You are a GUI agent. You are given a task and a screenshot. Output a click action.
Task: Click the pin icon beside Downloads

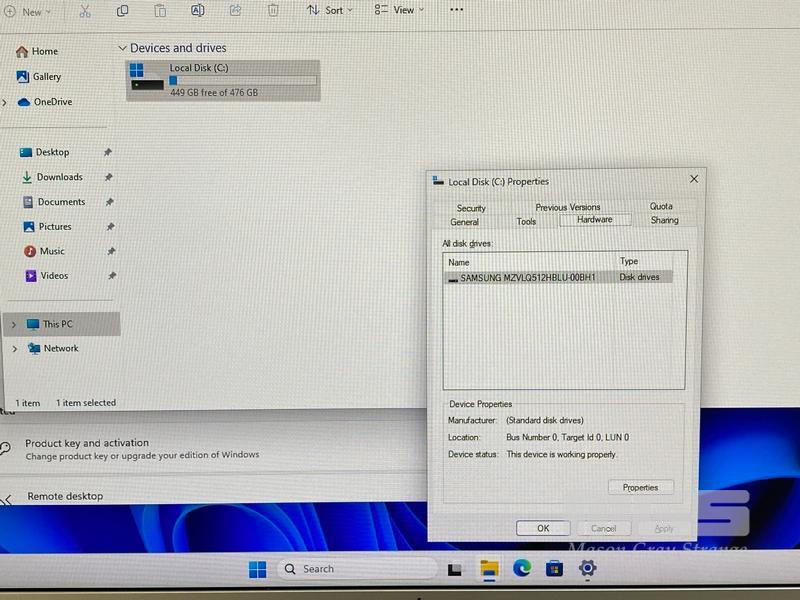tap(109, 177)
